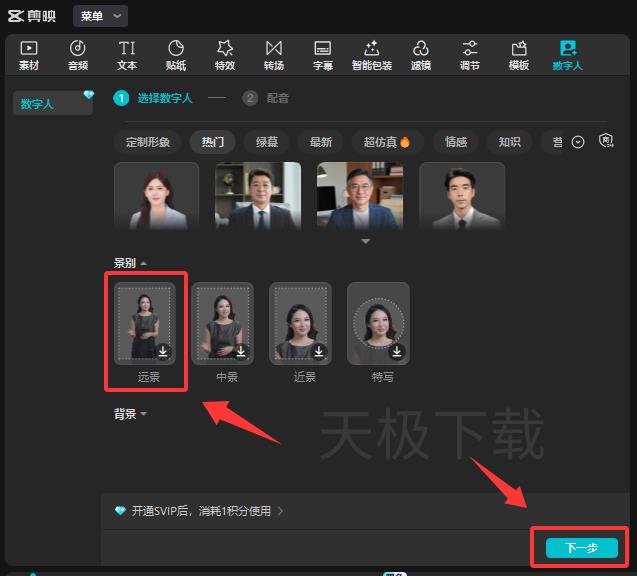637x576 pixels.
Task: Click the 下一步 next step button
Action: click(x=581, y=547)
